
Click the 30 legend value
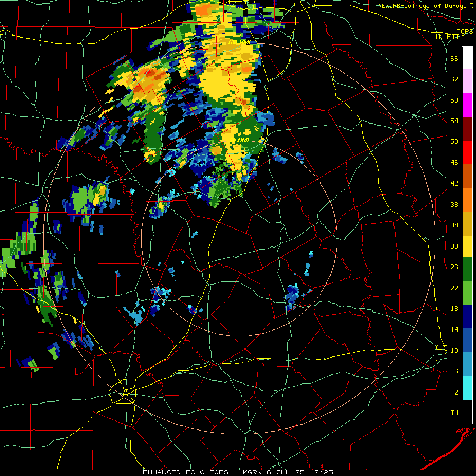454,246
